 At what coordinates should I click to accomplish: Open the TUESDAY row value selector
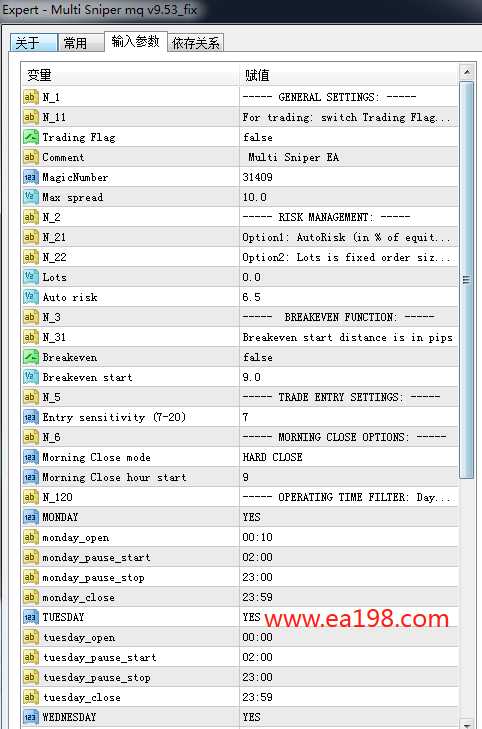pyautogui.click(x=349, y=617)
